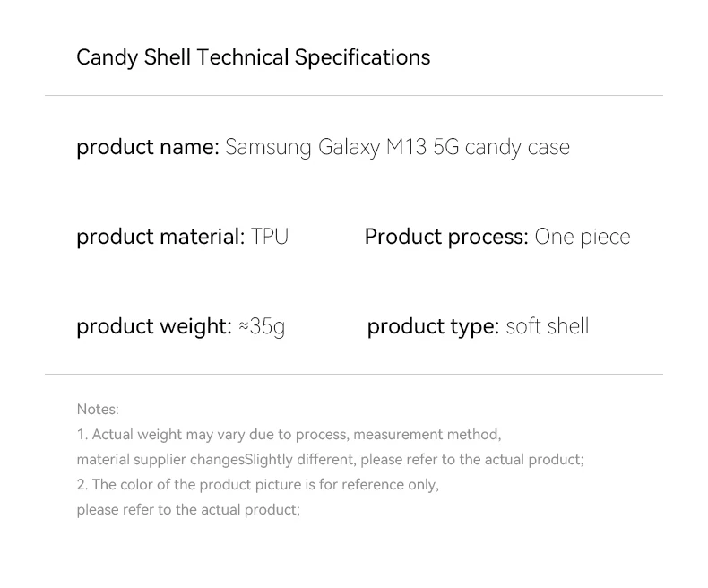Select the TPU material value
Screen dimensions: 708x588
[x=270, y=237]
